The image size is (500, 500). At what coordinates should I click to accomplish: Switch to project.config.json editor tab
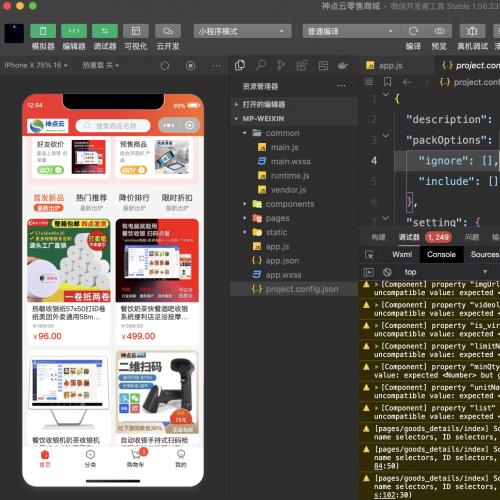[x=468, y=65]
